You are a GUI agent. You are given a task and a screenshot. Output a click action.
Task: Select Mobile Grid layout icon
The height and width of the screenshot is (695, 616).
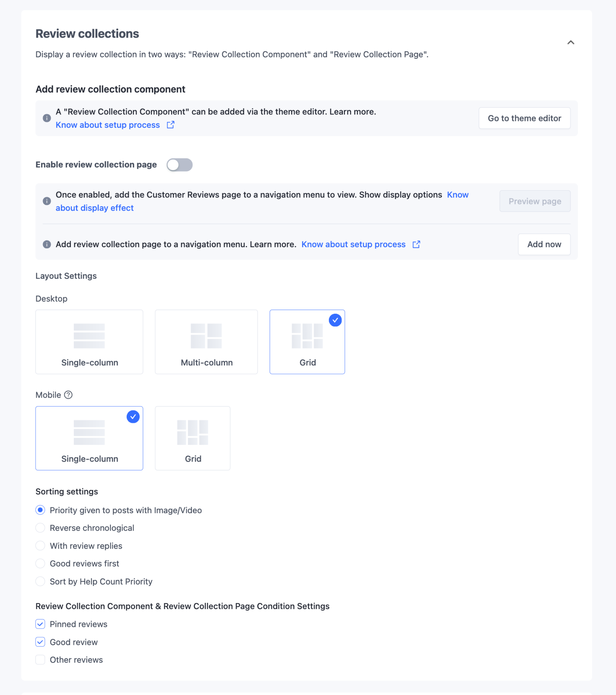pos(192,432)
